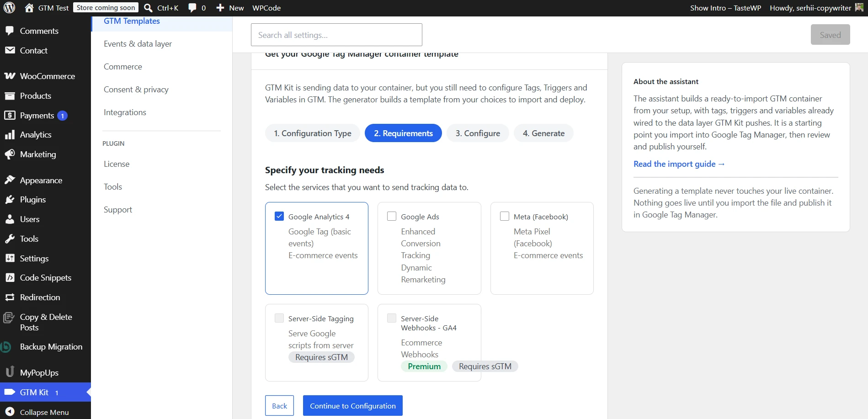Click the Payments sidebar icon
The image size is (868, 419).
(x=10, y=115)
